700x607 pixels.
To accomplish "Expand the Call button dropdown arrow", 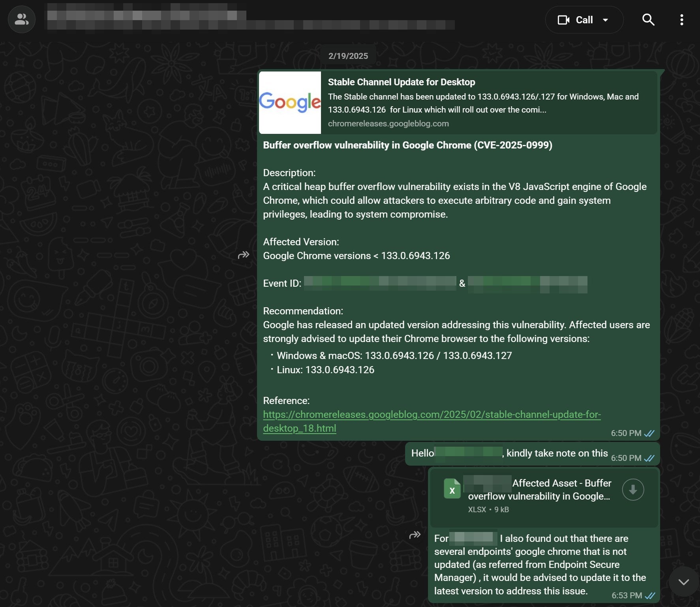I will click(x=606, y=19).
